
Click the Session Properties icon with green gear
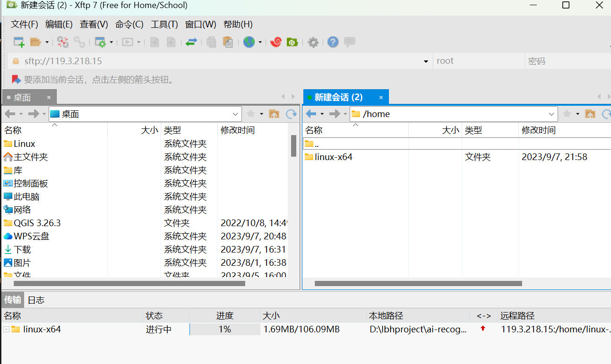click(100, 42)
